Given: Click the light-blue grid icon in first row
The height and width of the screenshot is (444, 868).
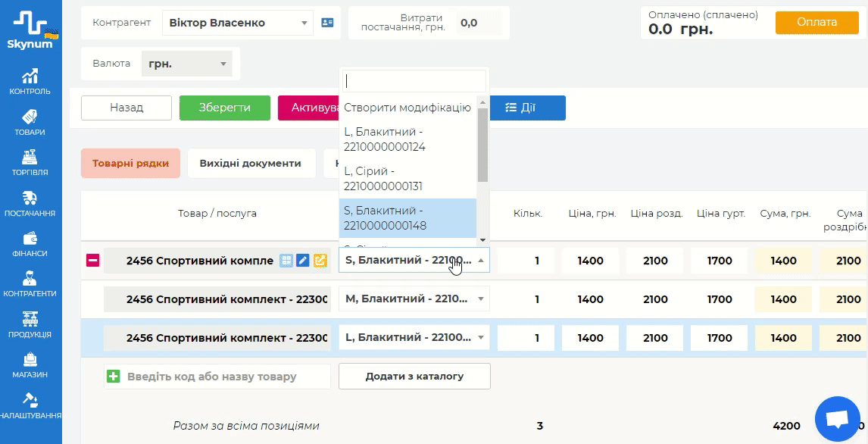Looking at the screenshot, I should coord(286,261).
